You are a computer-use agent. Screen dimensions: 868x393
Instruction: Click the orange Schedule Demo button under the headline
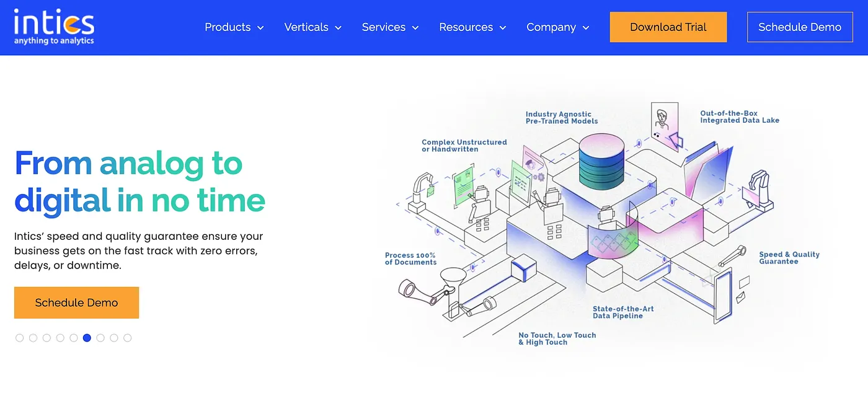click(76, 302)
